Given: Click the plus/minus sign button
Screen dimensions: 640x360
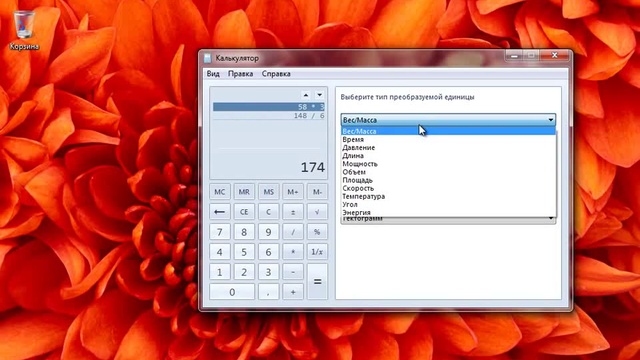Looking at the screenshot, I should 293,212.
